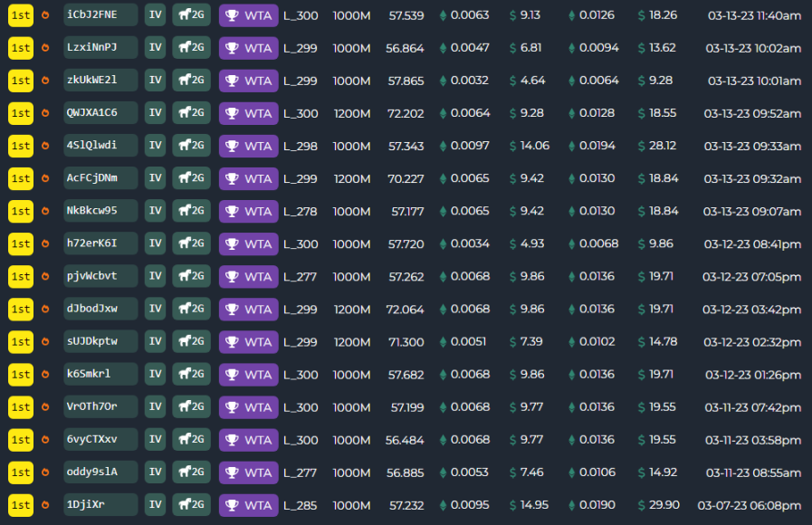This screenshot has height=525, width=812.
Task: Click the L_277 race label on the oddy9s1A row
Action: [300, 472]
